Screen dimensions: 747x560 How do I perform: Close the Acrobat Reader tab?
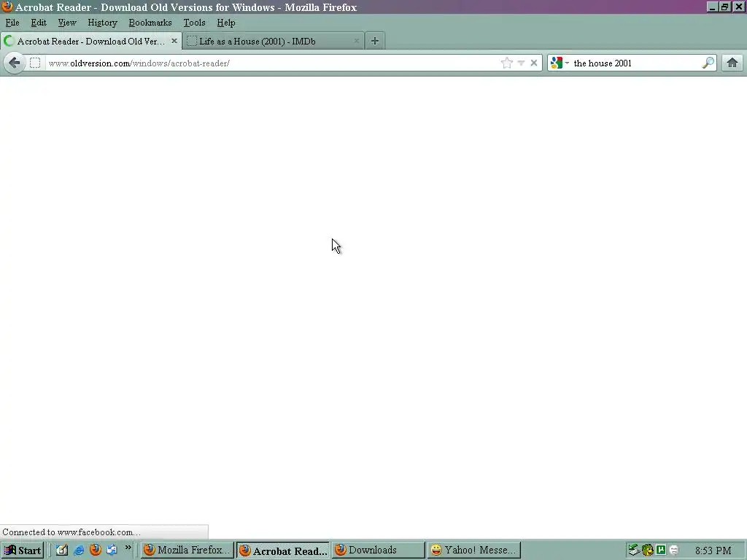point(174,41)
